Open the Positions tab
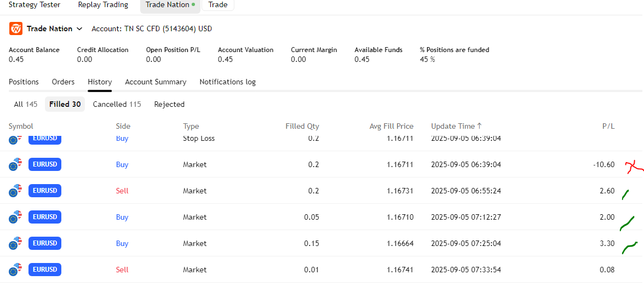This screenshot has width=644, height=286. click(24, 82)
